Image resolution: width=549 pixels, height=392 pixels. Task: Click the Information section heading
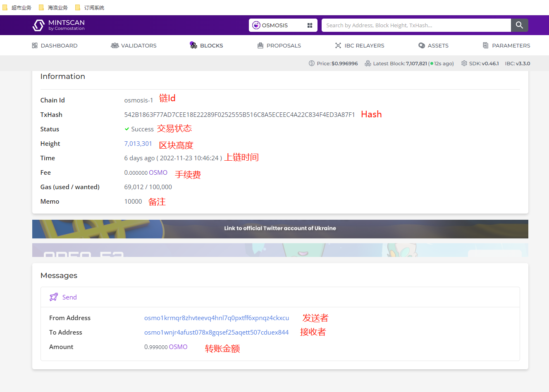(63, 76)
